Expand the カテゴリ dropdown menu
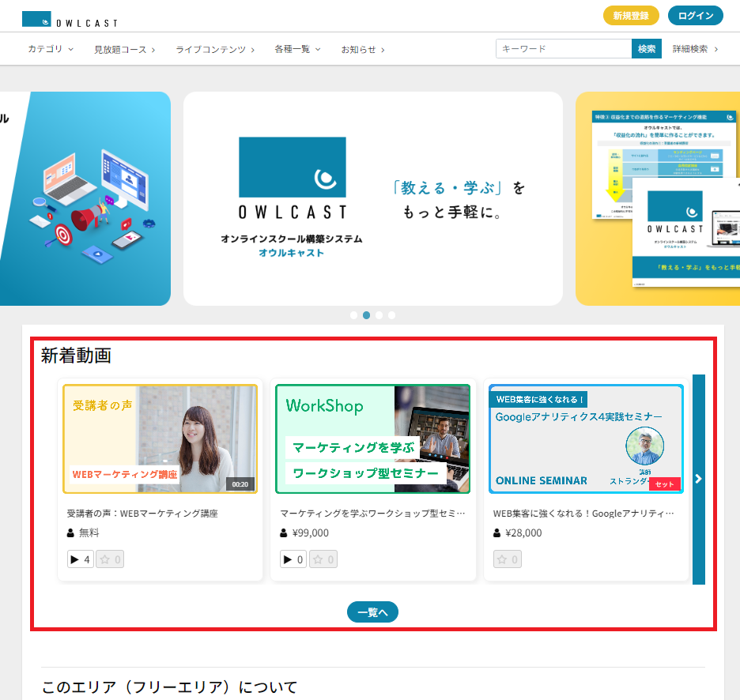 [x=51, y=49]
